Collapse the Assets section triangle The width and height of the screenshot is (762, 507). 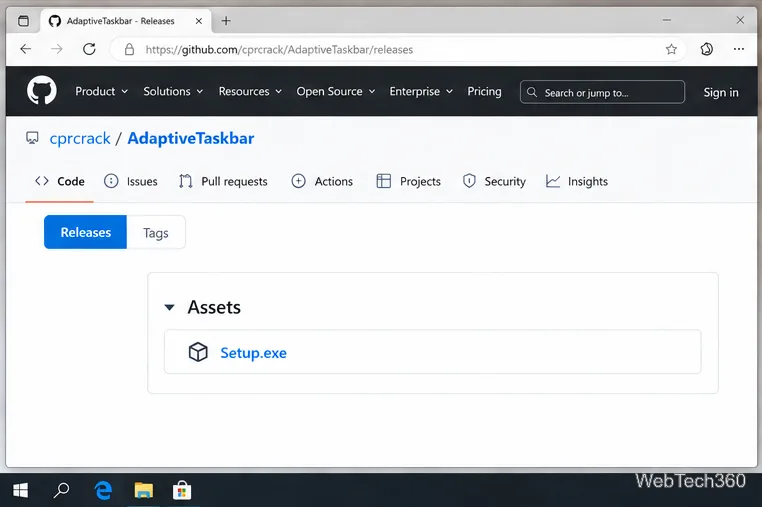169,307
